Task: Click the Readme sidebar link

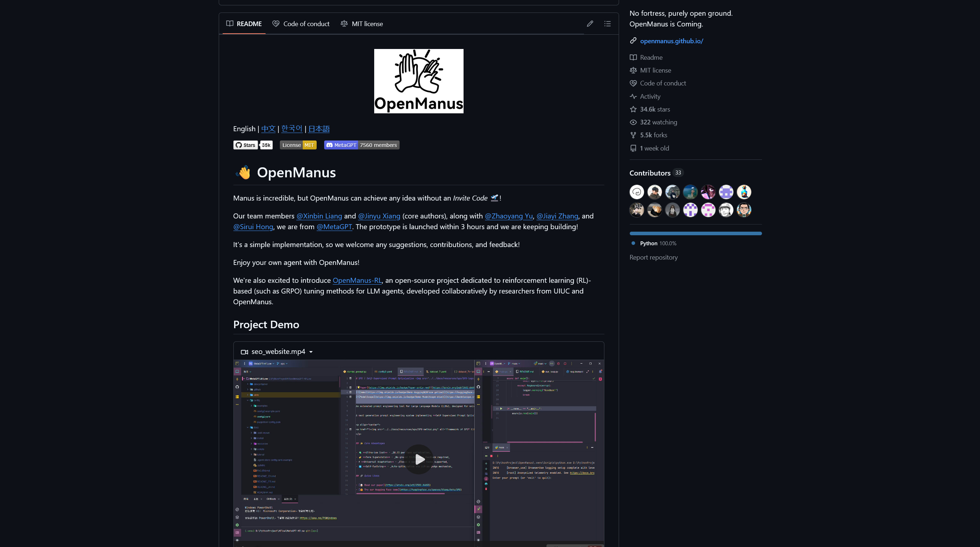Action: tap(651, 58)
